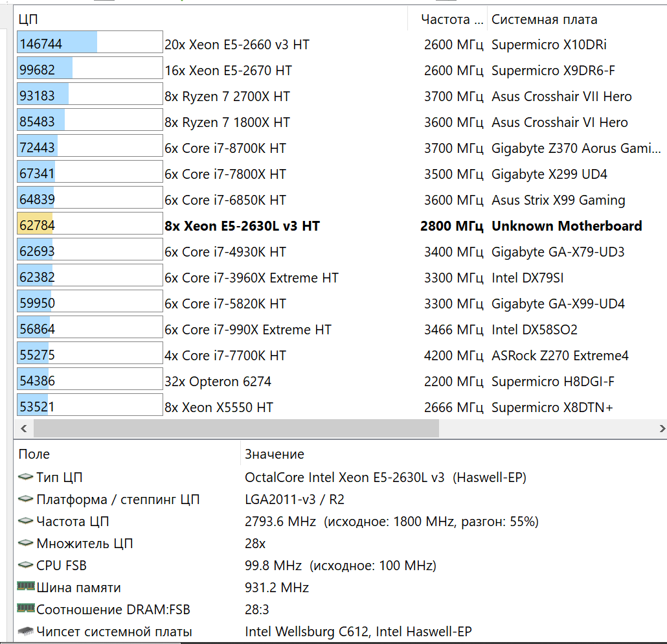The image size is (667, 644).
Task: Select the 146744 score bar
Action: 90,41
